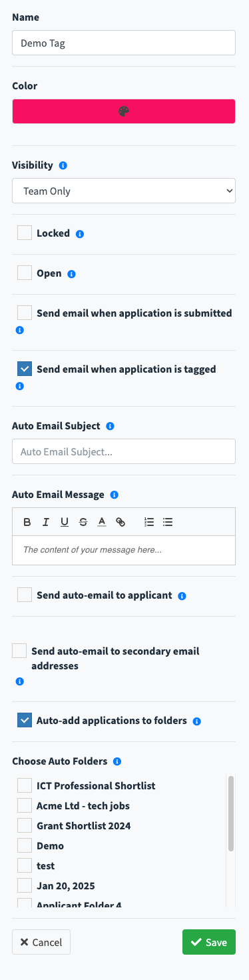This screenshot has width=249, height=980.
Task: Click the Auto Email Subject input field
Action: tap(124, 451)
